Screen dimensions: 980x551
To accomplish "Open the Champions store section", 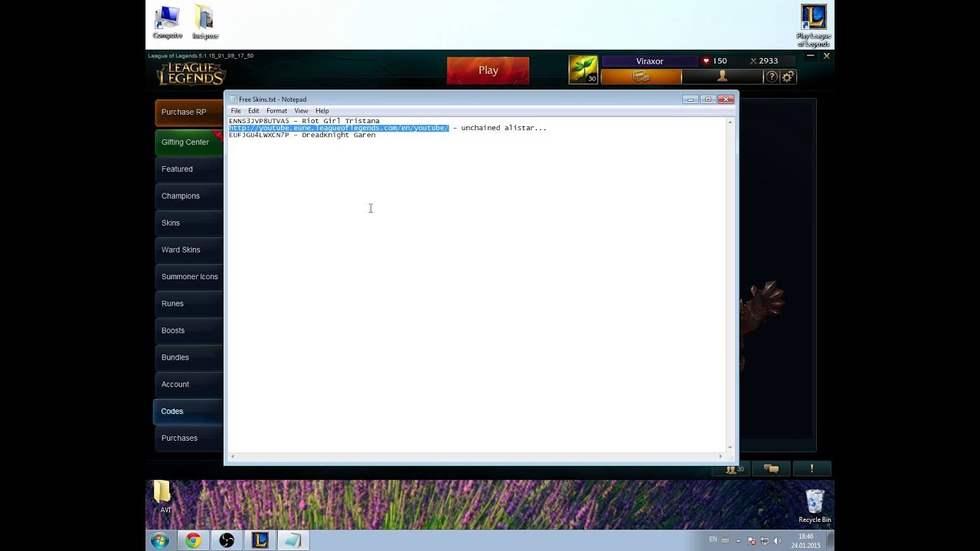I will (x=188, y=196).
